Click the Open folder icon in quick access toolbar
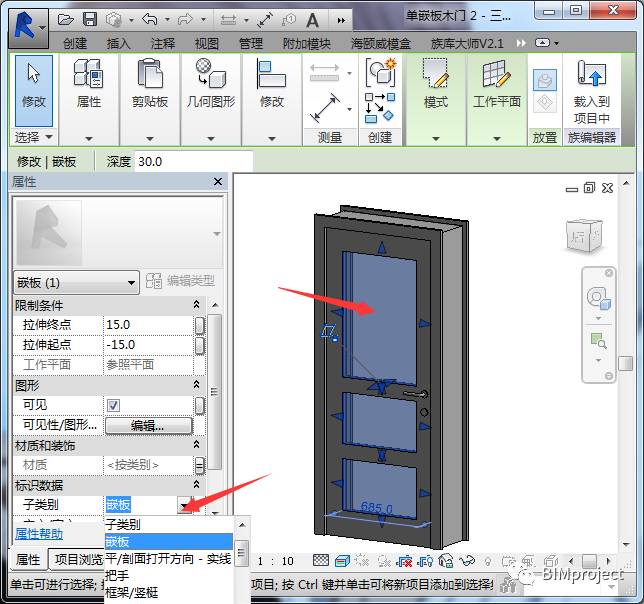This screenshot has width=644, height=604. pos(65,19)
